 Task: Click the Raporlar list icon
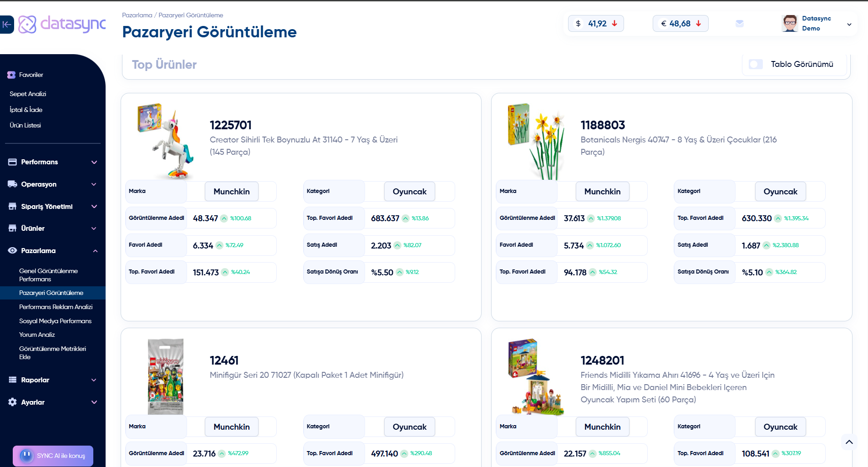[x=12, y=380]
